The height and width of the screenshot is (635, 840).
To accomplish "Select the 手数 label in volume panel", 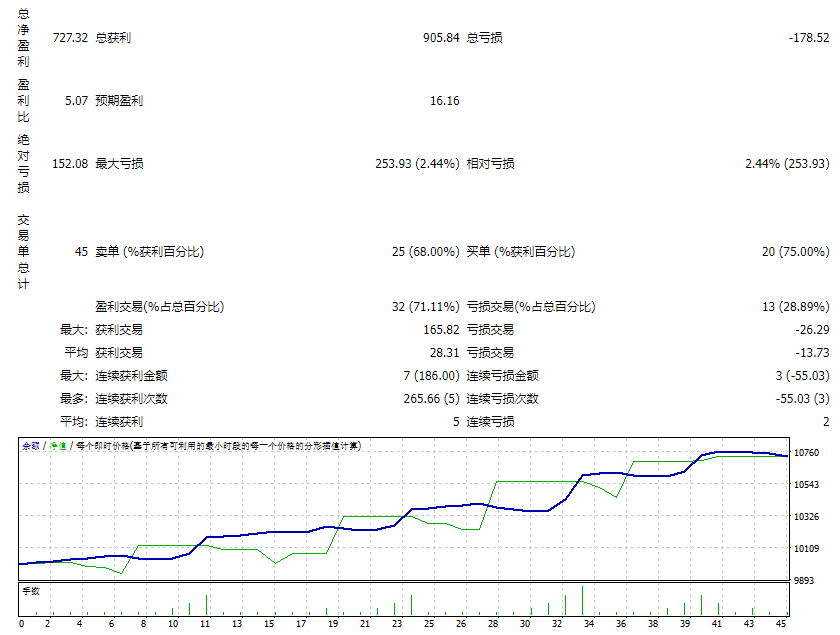I will 30,591.
